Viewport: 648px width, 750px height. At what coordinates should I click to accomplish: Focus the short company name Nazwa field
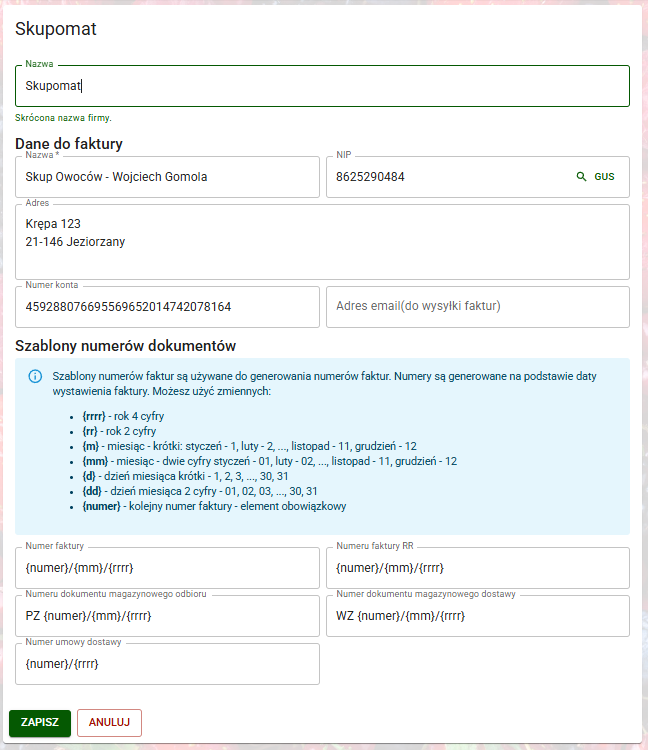click(322, 86)
